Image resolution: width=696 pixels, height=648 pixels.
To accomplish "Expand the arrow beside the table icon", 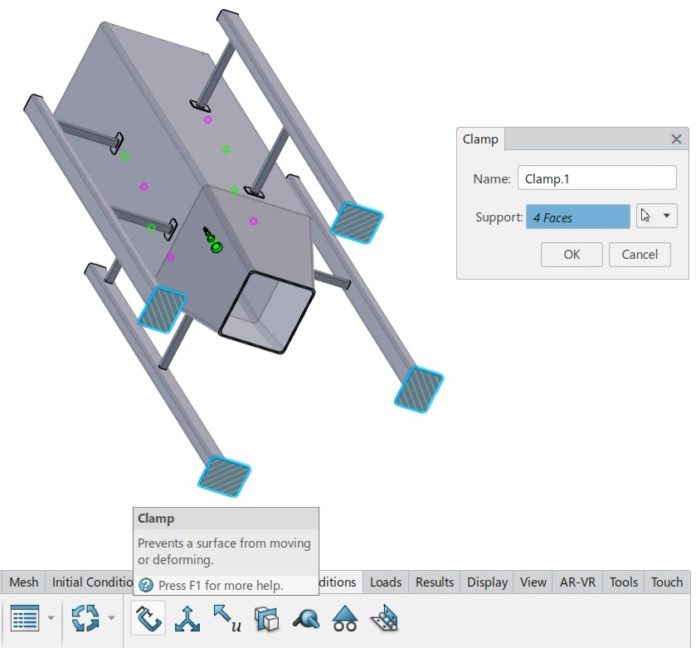I will point(51,619).
